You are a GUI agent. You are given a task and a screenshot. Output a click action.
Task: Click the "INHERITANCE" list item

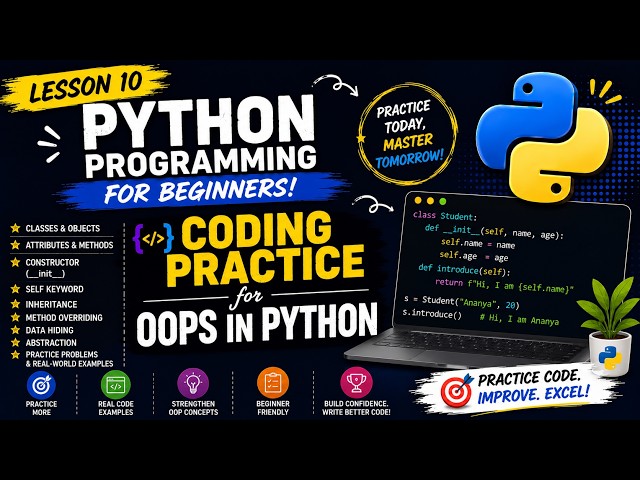coord(51,304)
